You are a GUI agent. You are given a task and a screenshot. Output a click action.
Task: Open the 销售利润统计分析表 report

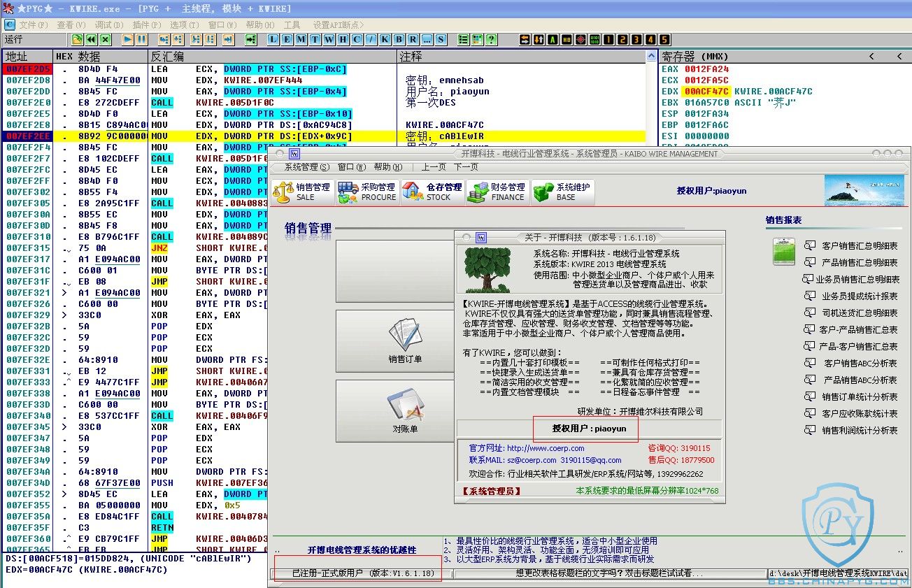pyautogui.click(x=860, y=431)
